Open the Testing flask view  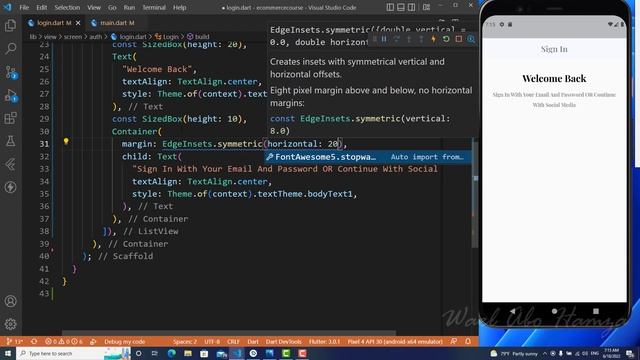10,141
